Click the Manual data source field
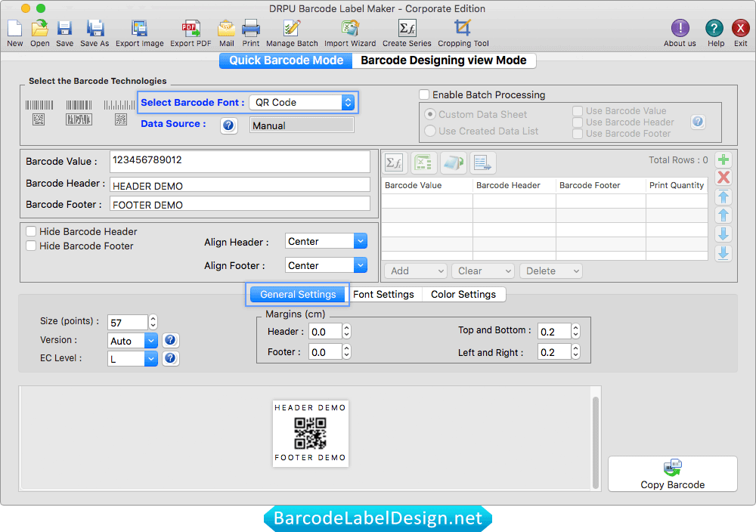The image size is (756, 532). 302,125
